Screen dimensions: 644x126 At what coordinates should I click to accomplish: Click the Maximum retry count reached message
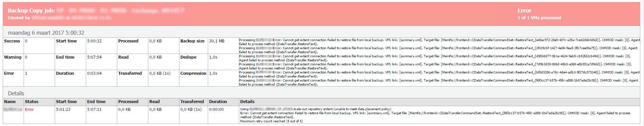(x=271, y=121)
